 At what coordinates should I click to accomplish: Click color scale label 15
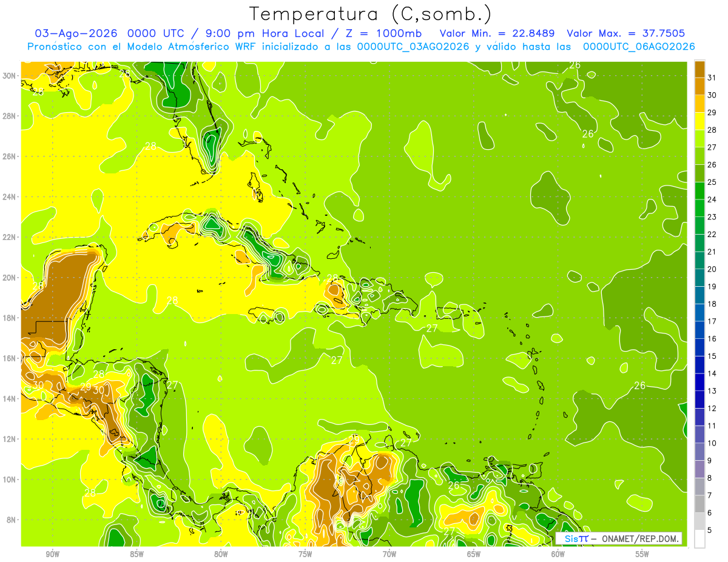pos(712,356)
